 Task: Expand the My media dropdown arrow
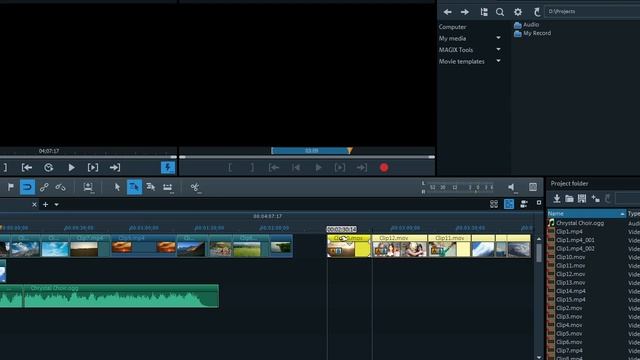pyautogui.click(x=498, y=38)
